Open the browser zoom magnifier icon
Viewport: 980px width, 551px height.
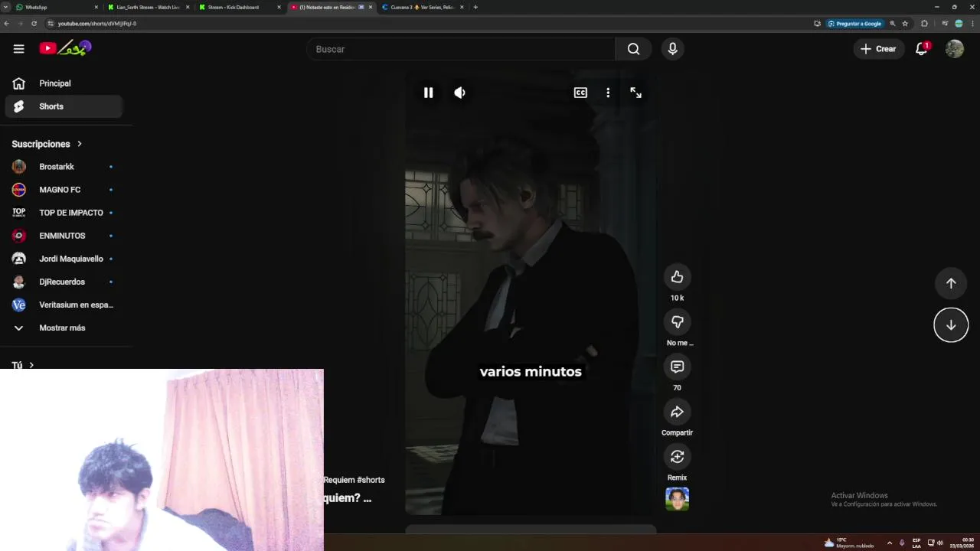coord(893,24)
